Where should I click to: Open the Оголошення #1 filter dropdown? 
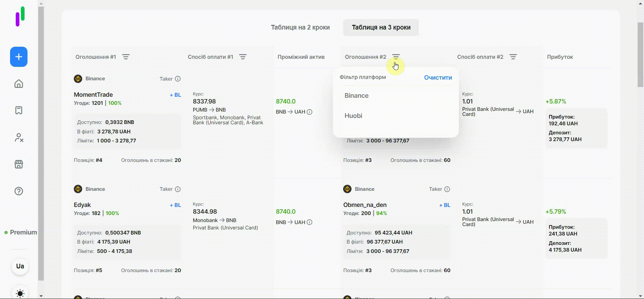[x=126, y=57]
